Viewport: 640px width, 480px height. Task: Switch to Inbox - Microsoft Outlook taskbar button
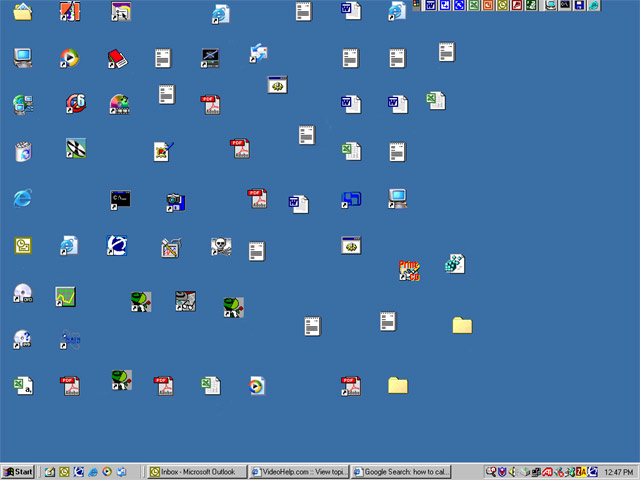pyautogui.click(x=197, y=472)
